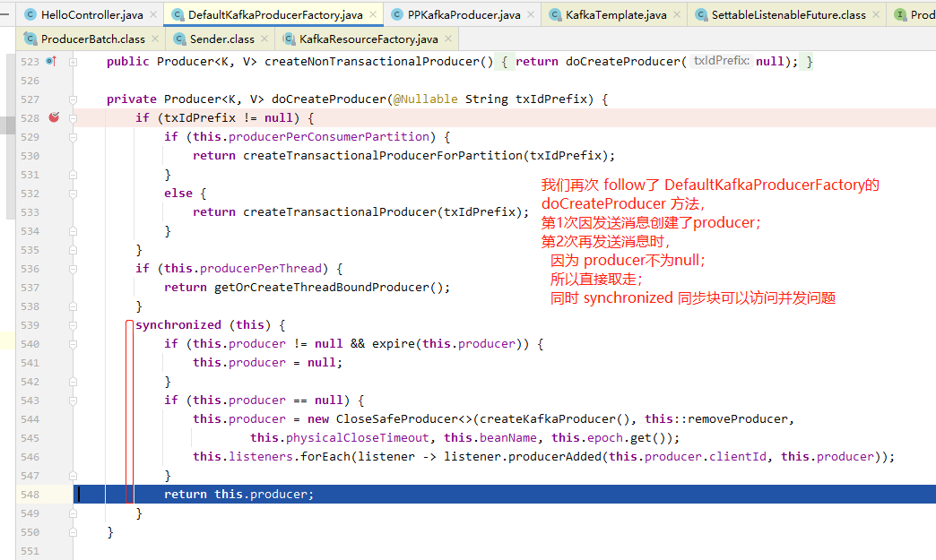Screen dimensions: 936x560
Task: Click the createNonTransactionalProducer method name
Action: tap(372, 62)
